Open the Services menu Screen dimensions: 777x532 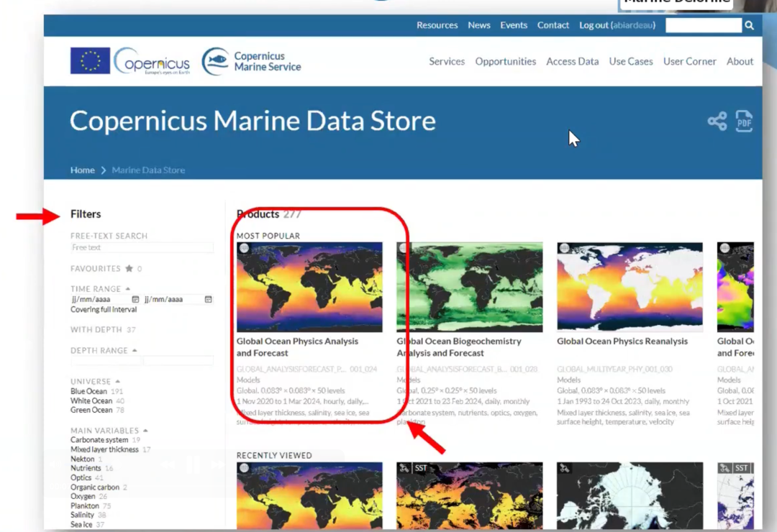coord(447,62)
